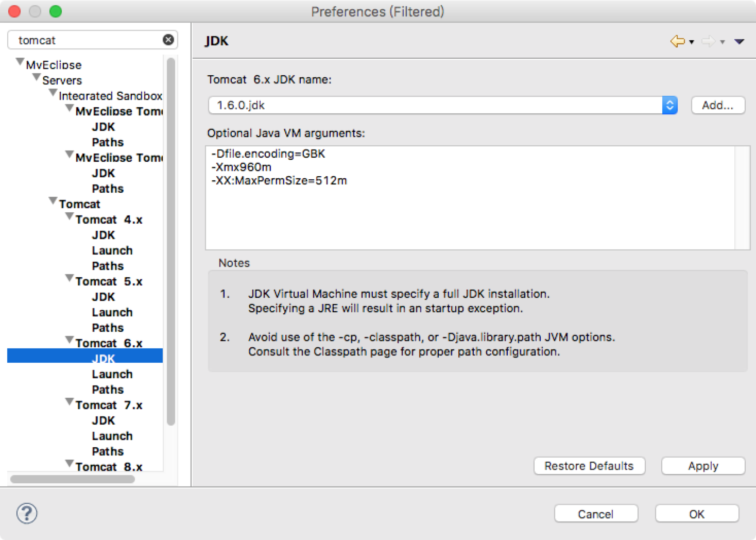Click the tree's horizontal scrollbar
The height and width of the screenshot is (540, 756).
pos(73,479)
